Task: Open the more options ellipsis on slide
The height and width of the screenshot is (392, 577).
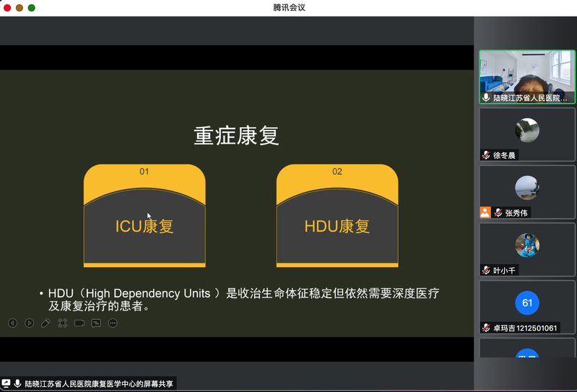Action: click(113, 323)
